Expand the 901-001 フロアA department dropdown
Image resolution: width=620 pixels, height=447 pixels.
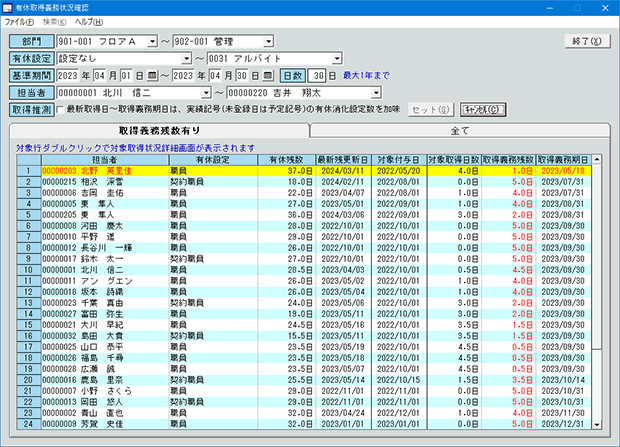coord(152,41)
